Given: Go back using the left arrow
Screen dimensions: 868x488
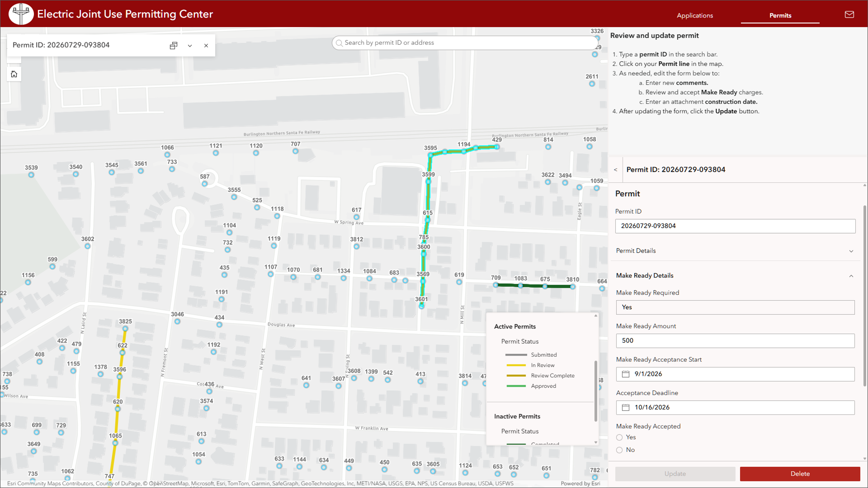Looking at the screenshot, I should click(615, 170).
